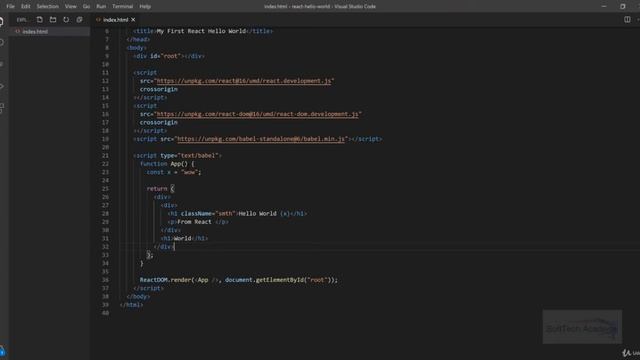The height and width of the screenshot is (360, 640).
Task: Open the View menu
Action: [x=71, y=7]
